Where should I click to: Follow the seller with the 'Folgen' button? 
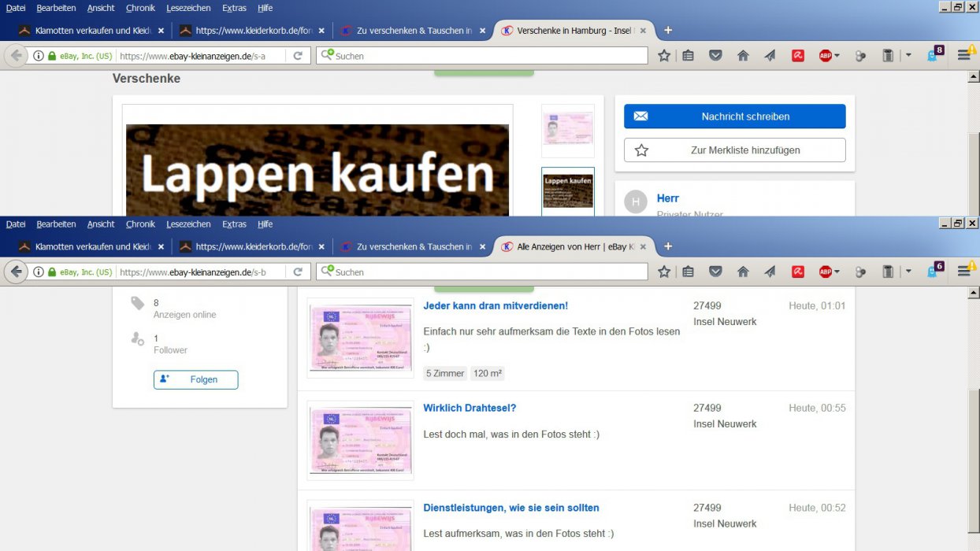point(195,379)
